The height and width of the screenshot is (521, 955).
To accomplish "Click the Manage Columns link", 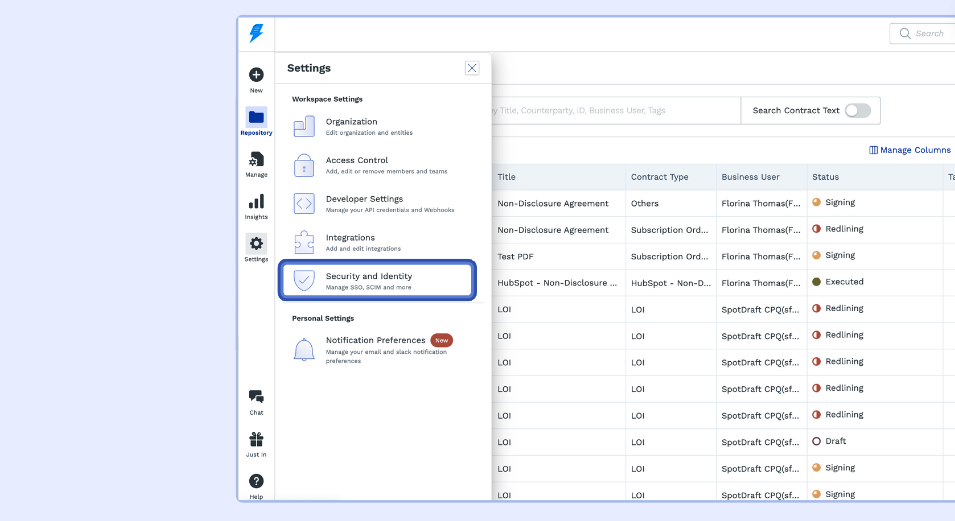I will 910,150.
